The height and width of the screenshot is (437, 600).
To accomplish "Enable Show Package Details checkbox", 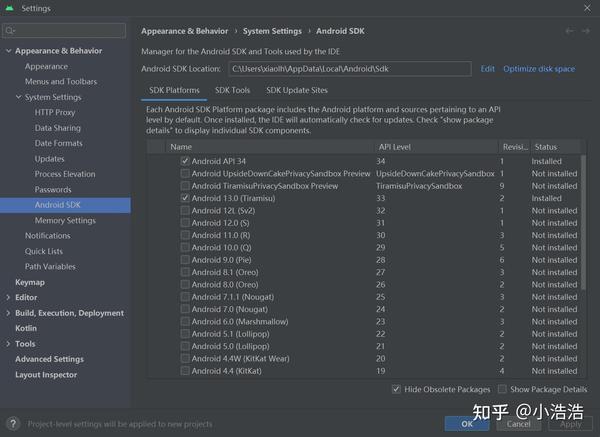I will click(502, 389).
